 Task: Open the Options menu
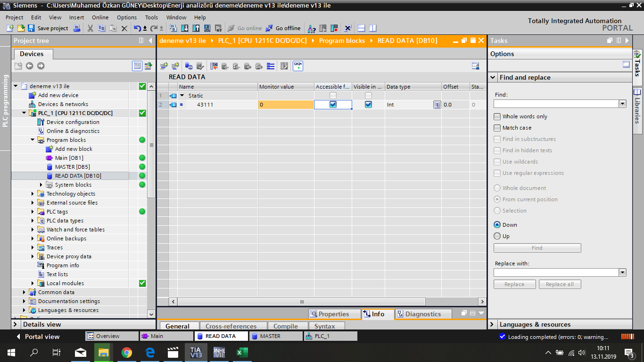click(127, 17)
